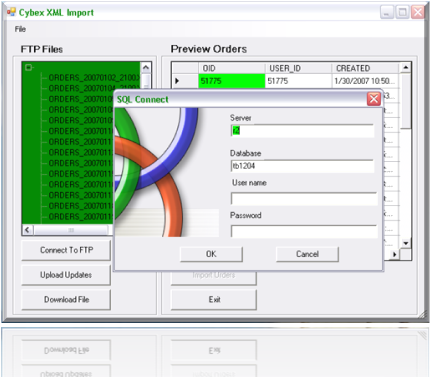Image resolution: width=431 pixels, height=377 pixels.
Task: Focus the Server input field
Action: [302, 131]
